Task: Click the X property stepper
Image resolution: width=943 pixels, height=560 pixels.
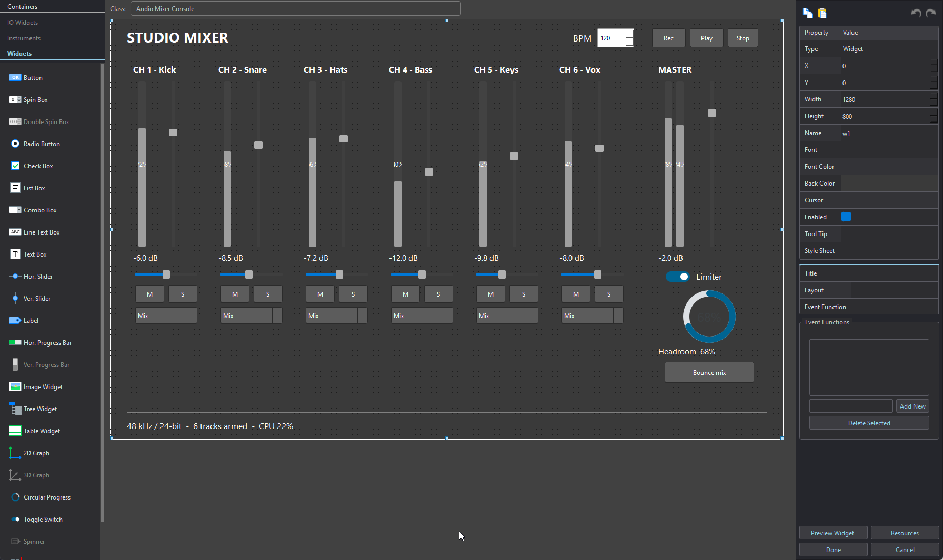Action: [x=934, y=66]
